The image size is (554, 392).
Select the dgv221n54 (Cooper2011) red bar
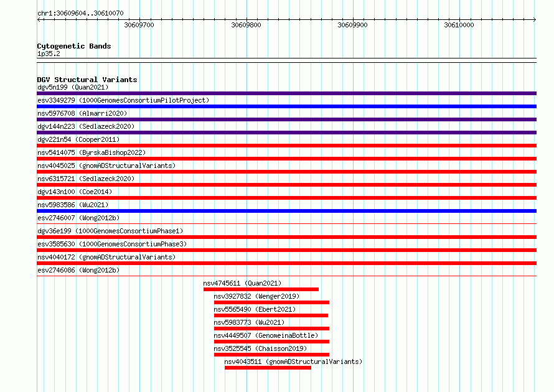(286, 146)
